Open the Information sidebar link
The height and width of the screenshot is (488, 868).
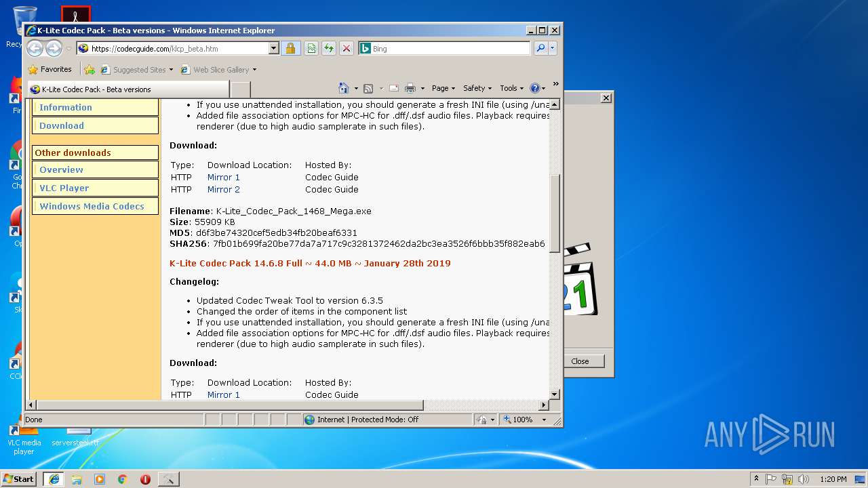tap(66, 107)
